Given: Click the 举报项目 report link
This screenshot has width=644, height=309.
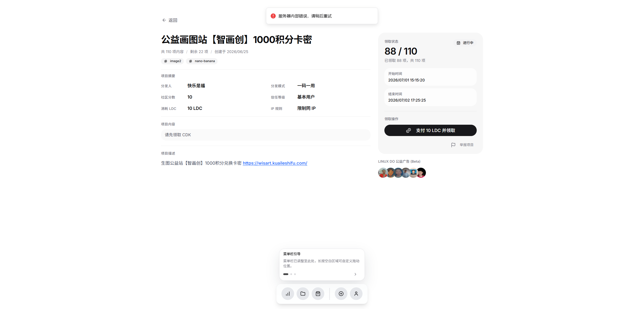Looking at the screenshot, I should pyautogui.click(x=467, y=145).
